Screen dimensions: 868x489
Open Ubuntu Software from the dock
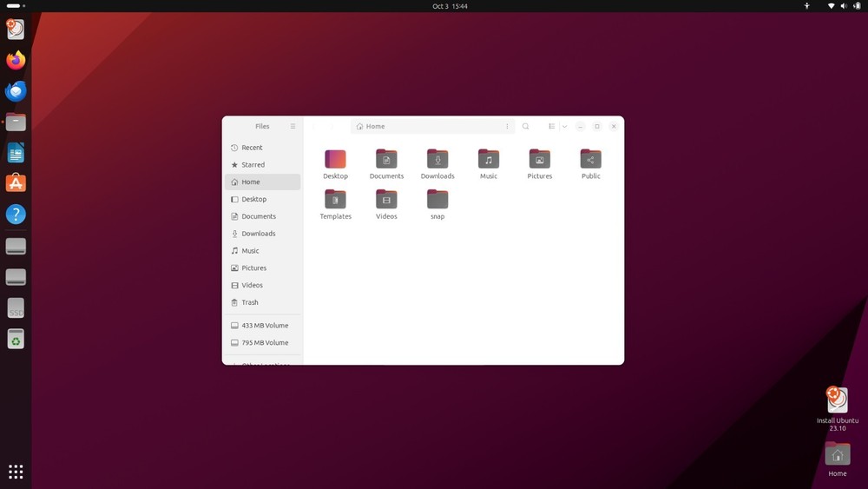click(x=16, y=183)
